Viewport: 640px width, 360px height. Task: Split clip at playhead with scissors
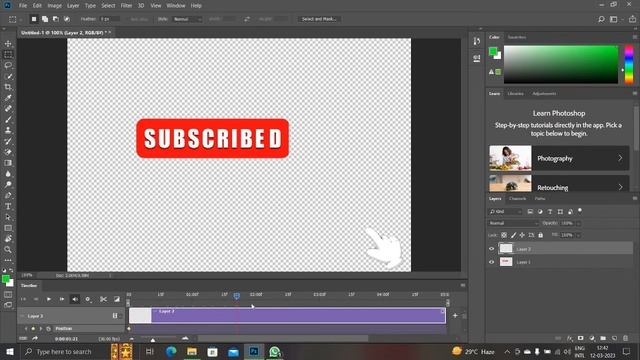(x=103, y=299)
